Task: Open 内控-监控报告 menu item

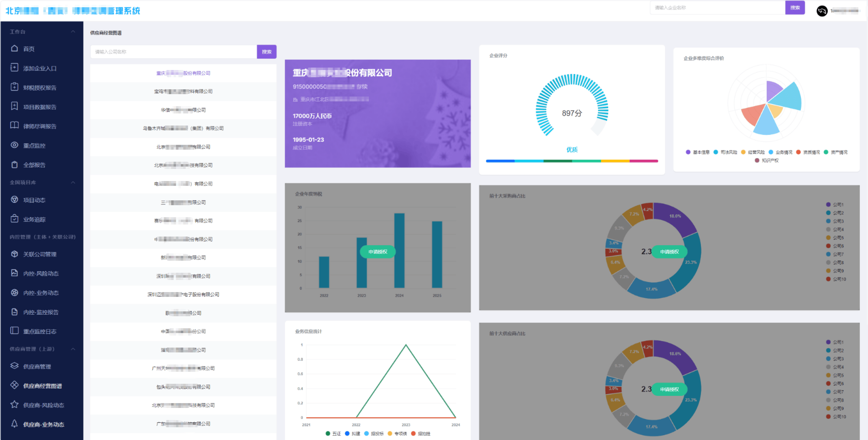Action: click(41, 312)
